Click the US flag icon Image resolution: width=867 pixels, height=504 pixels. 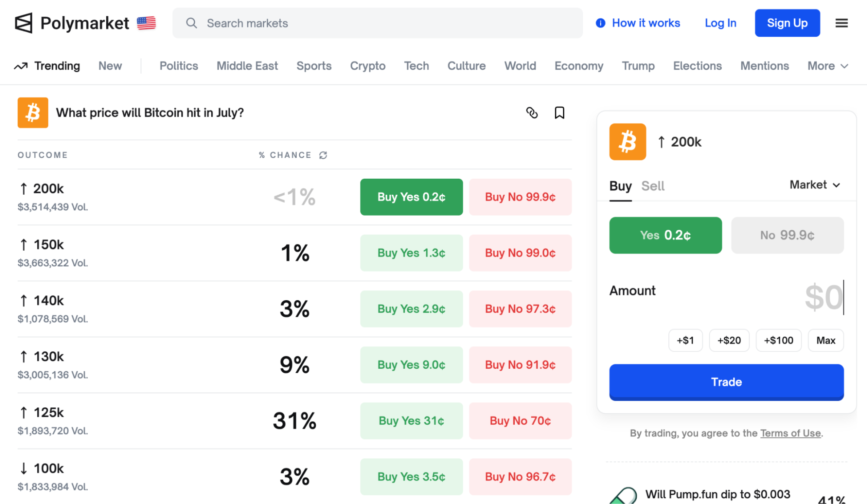146,23
